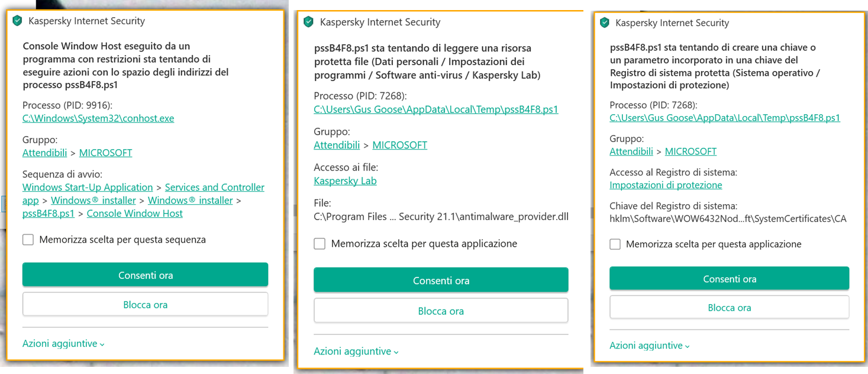Viewport: 868px width, 374px height.
Task: Tick remember-choice checkbox in middle dialog
Action: [x=320, y=244]
